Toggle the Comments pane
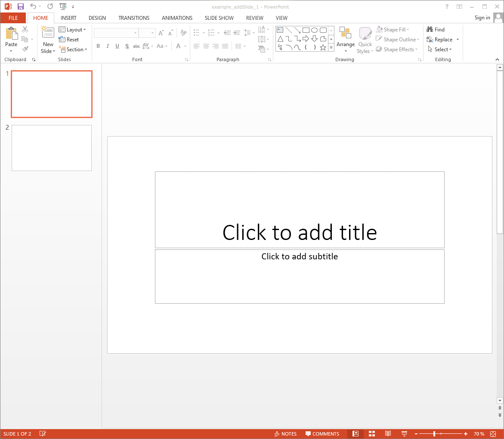Image resolution: width=504 pixels, height=439 pixels. point(322,434)
